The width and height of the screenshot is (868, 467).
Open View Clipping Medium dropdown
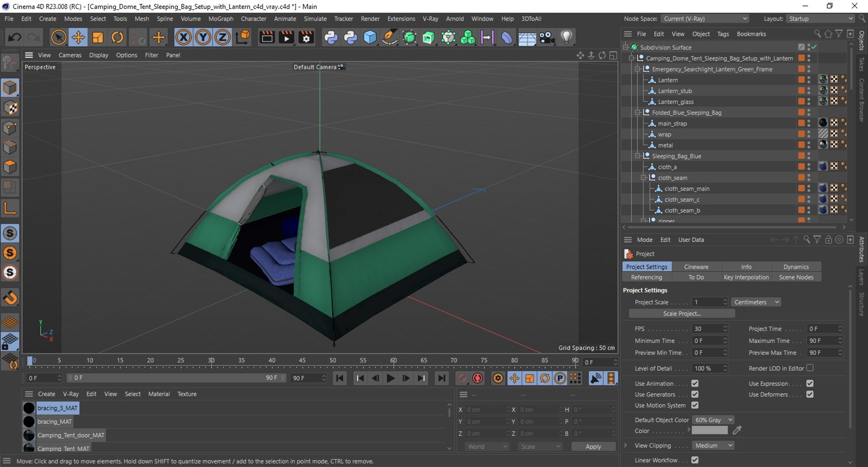[x=713, y=446]
